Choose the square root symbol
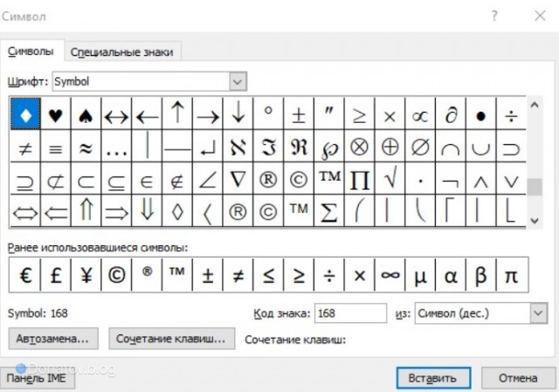Viewport: 559px width, 392px height. tap(390, 179)
